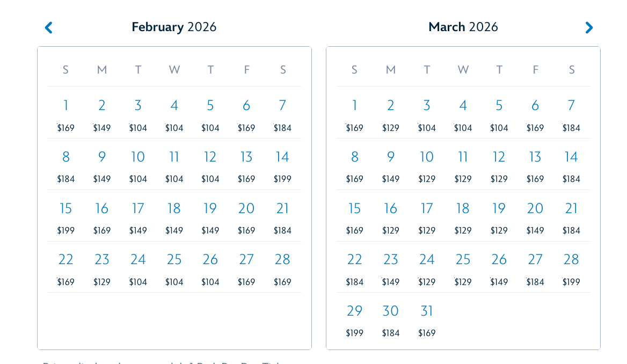This screenshot has width=627, height=364.
Task: Select March 11 at $129
Action: [x=463, y=164]
